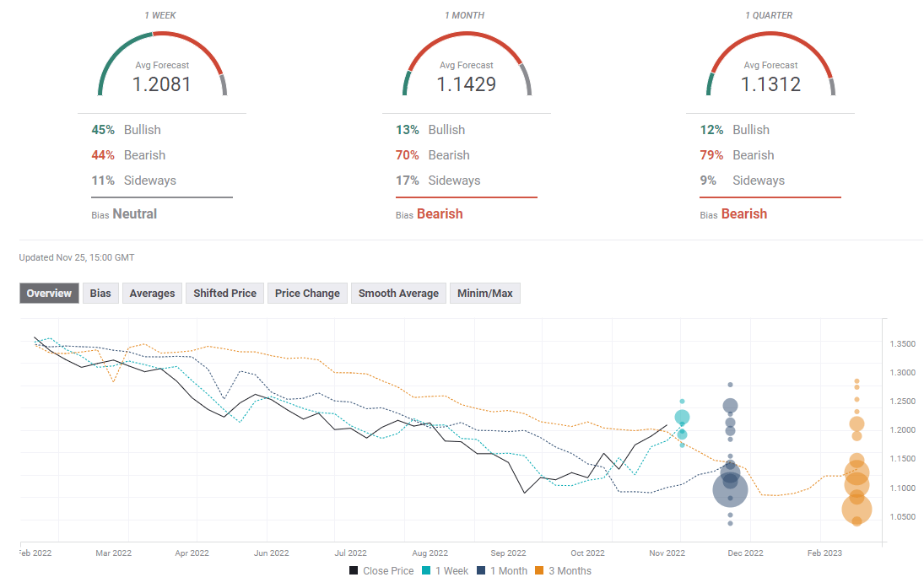Click the 1 Week forecast gauge
The image size is (924, 588).
[x=162, y=66]
